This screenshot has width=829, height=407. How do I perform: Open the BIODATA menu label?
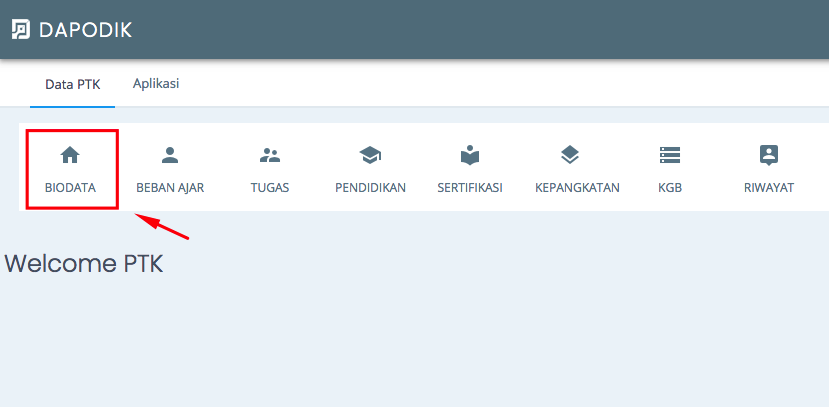coord(70,188)
